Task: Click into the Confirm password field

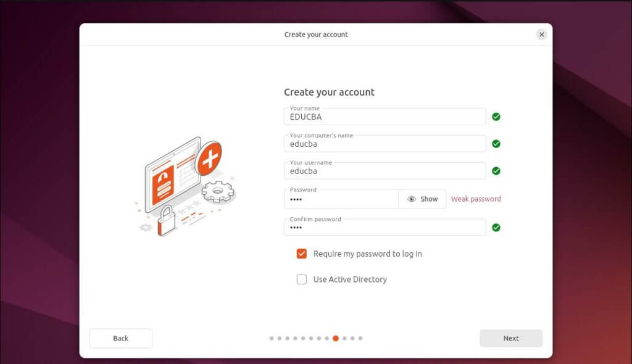Action: click(385, 228)
